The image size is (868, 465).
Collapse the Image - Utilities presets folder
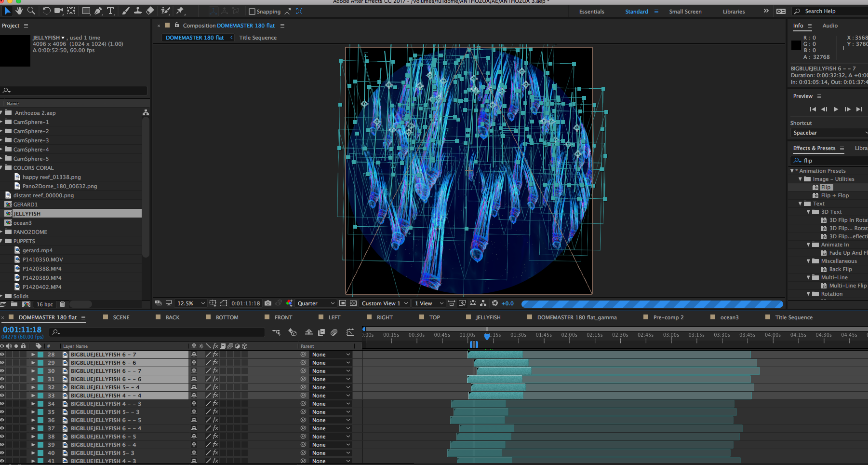pos(801,179)
